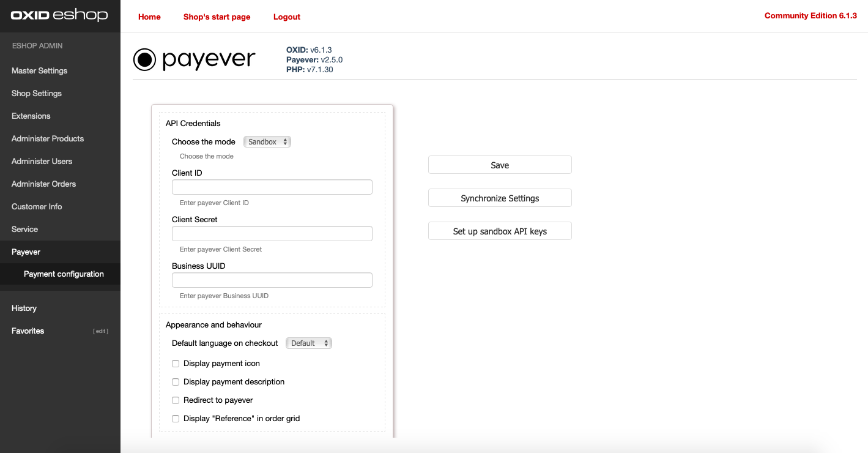
Task: Focus the Client Secret input field
Action: point(272,234)
